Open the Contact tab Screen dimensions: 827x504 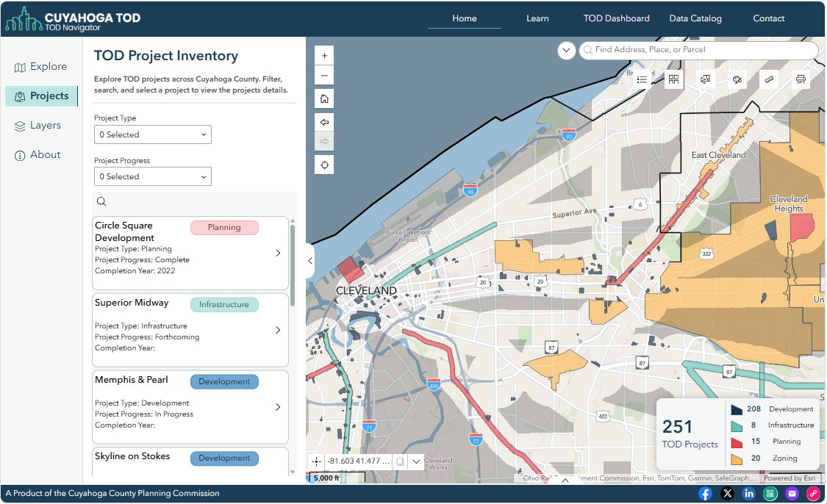[x=768, y=18]
